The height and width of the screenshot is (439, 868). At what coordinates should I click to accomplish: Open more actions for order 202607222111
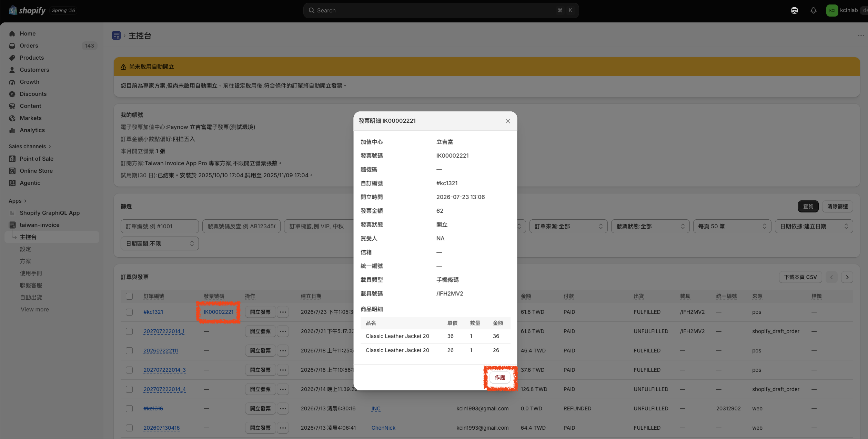[283, 351]
